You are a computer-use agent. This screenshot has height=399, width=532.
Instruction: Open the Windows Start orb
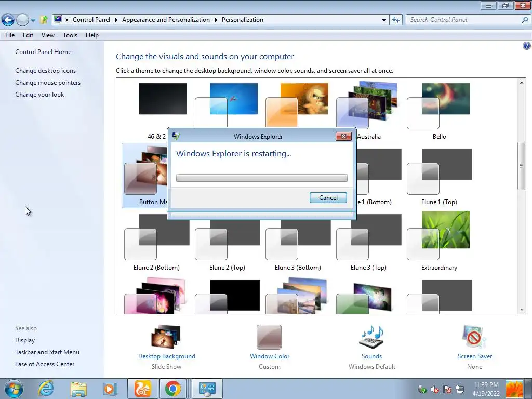click(x=14, y=389)
